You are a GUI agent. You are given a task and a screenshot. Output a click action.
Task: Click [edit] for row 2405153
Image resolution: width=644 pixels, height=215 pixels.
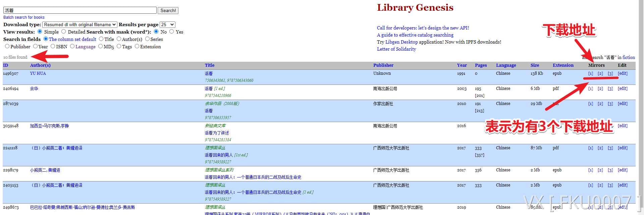point(623,185)
